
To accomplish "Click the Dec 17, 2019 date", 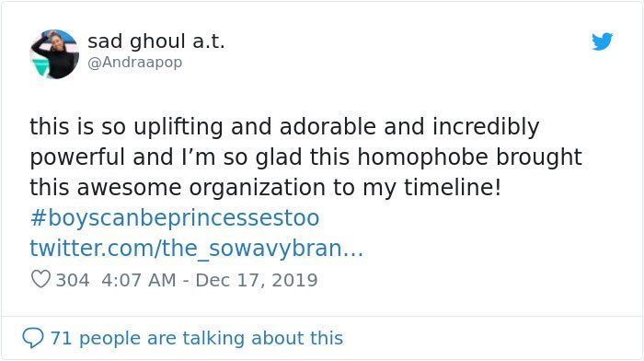I will click(x=257, y=280).
